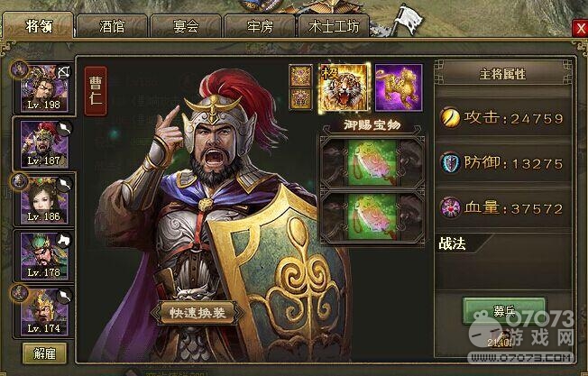Click the flaming tiger 极 equipment icon
The image size is (588, 376).
coord(345,88)
